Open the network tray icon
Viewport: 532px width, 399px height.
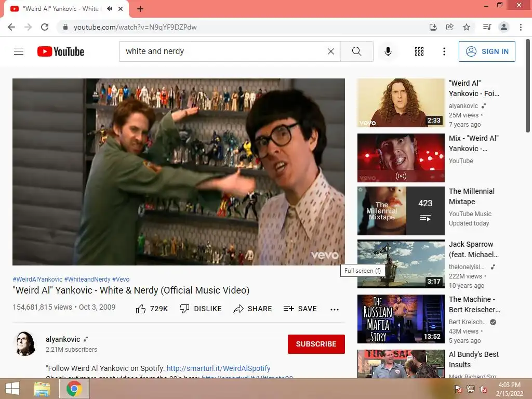(471, 389)
